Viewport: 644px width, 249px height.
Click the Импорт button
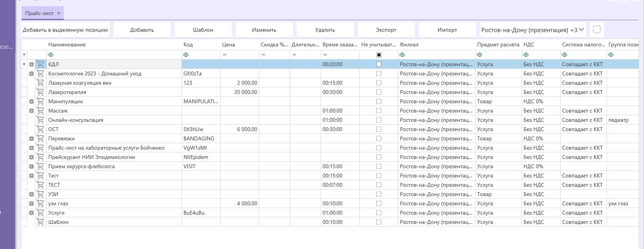[447, 30]
